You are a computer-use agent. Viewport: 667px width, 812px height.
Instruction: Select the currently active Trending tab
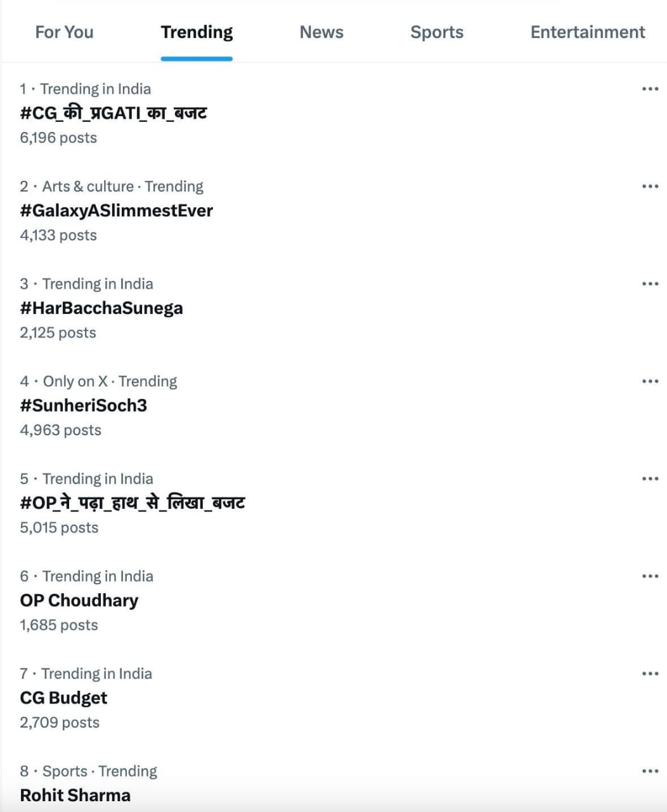pyautogui.click(x=197, y=32)
